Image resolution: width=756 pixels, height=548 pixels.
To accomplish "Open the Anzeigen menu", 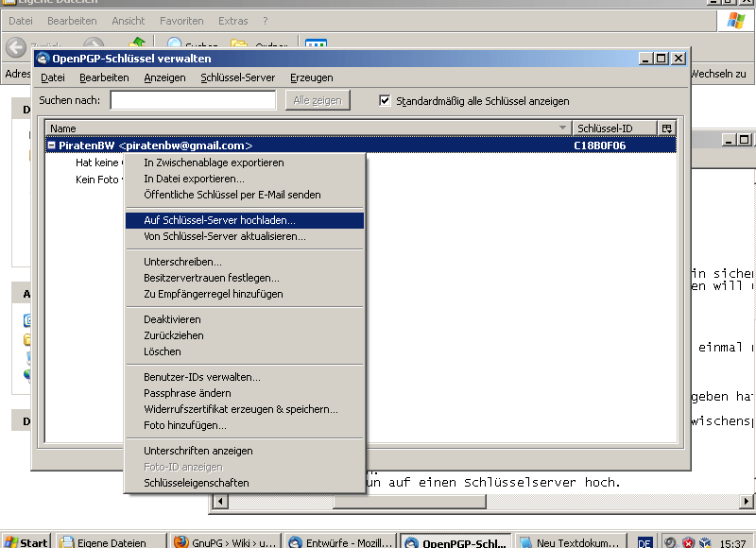I will coord(164,77).
